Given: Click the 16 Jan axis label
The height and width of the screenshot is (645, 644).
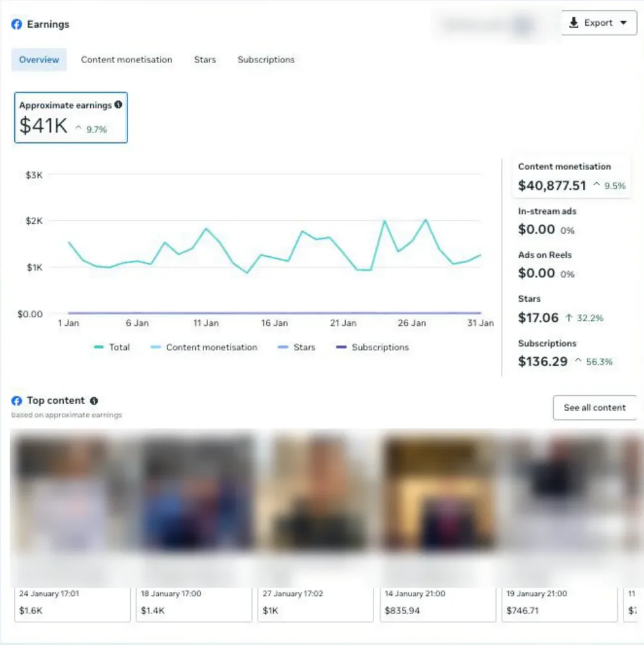Looking at the screenshot, I should tap(274, 323).
